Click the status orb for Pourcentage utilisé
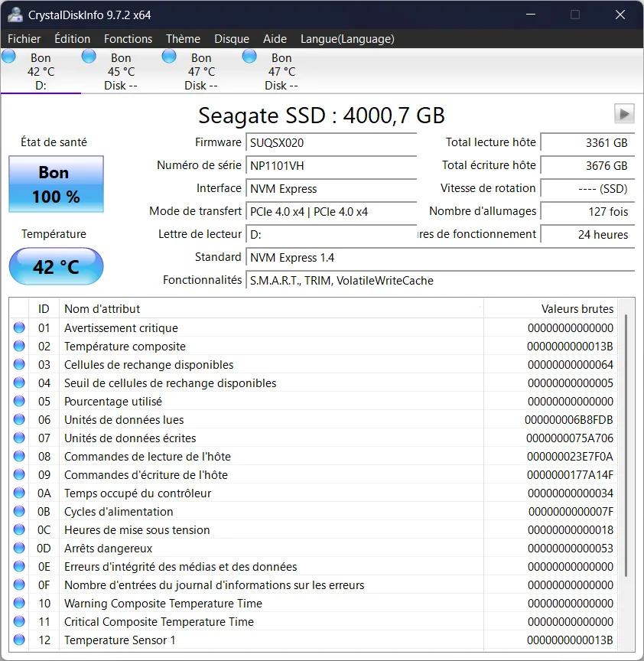644x661 pixels. [x=19, y=402]
